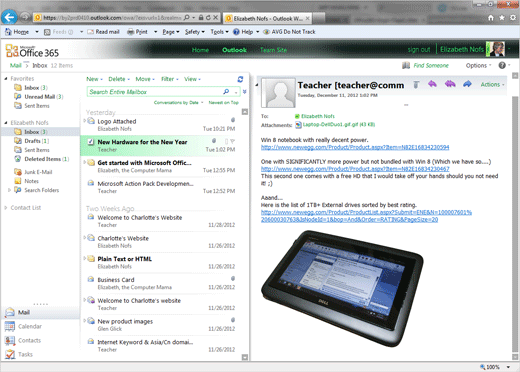Switch to the Team Site tab
This screenshot has height=372, width=520.
point(273,50)
